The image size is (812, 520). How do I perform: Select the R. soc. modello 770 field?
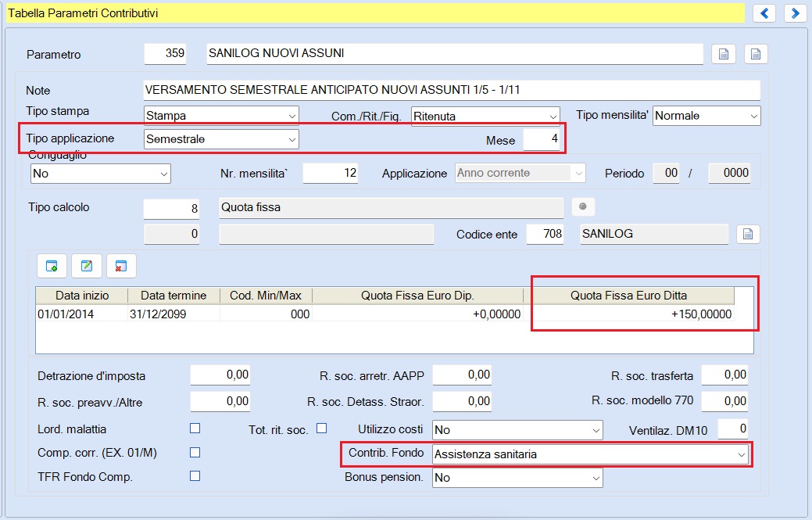pyautogui.click(x=724, y=401)
